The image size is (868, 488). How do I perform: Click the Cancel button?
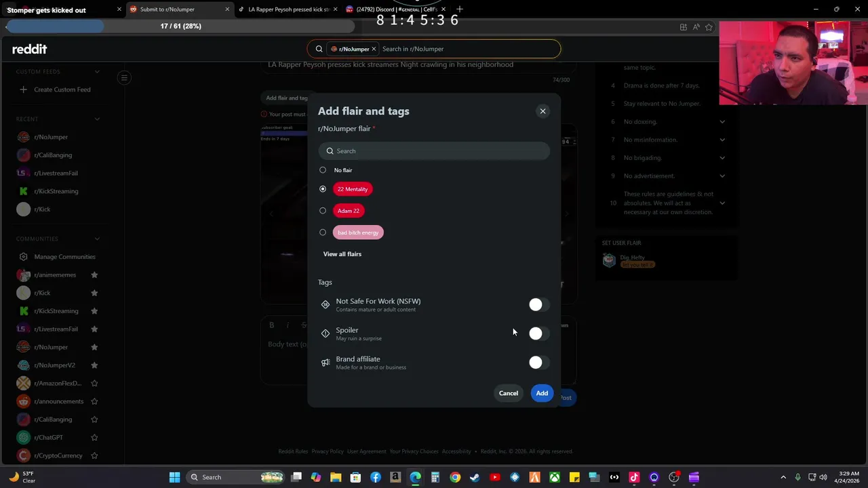[509, 393]
